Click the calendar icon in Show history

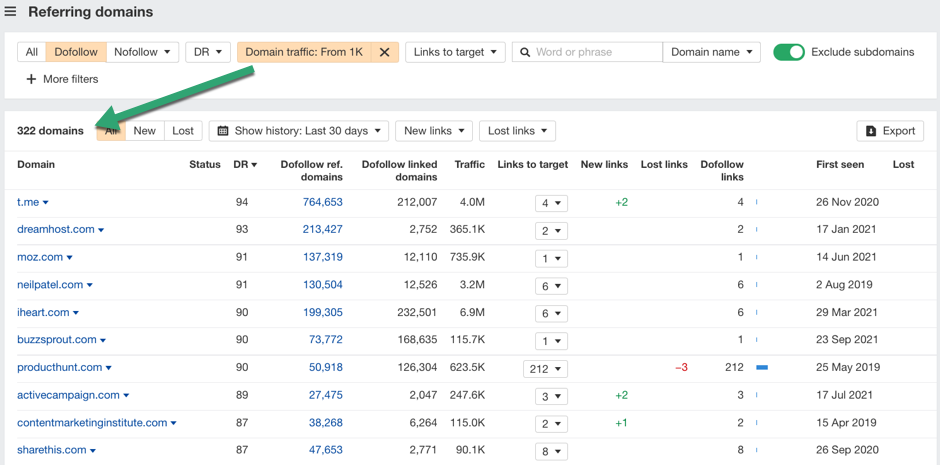point(223,131)
